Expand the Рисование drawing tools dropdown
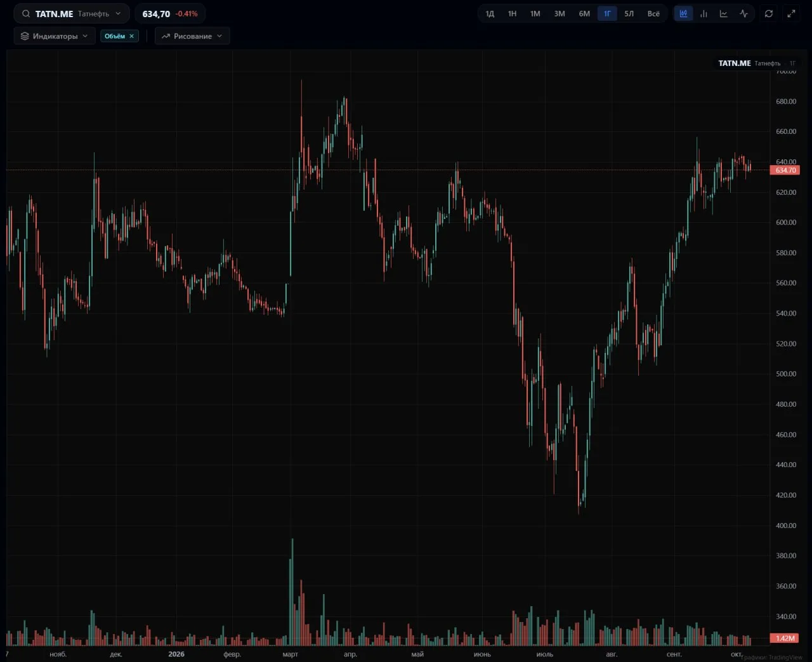Screen dimensions: 812x662 192,36
